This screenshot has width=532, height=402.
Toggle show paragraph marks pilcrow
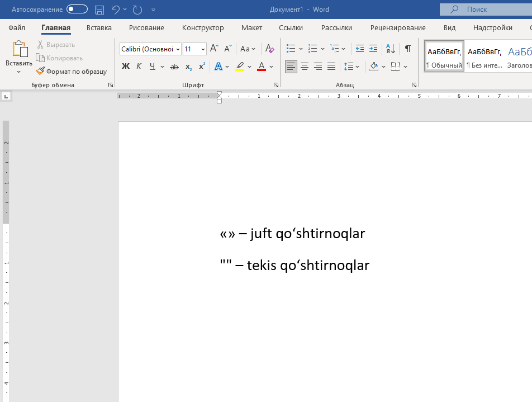point(408,49)
